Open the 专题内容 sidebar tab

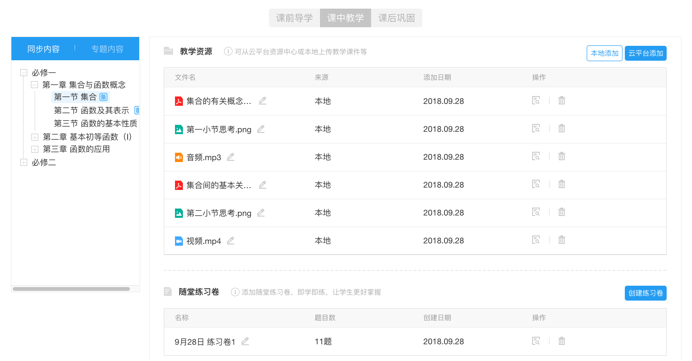coord(107,49)
